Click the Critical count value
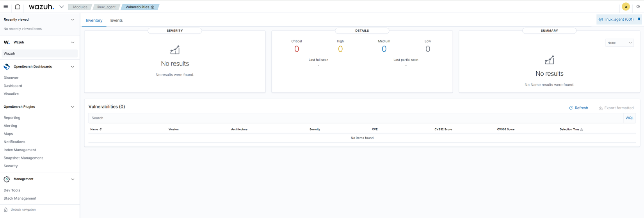 tap(297, 49)
